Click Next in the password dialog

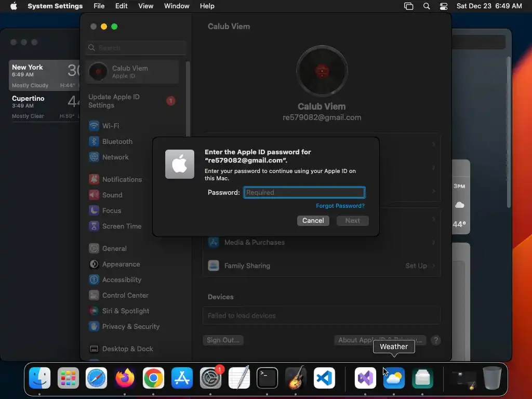tap(353, 220)
